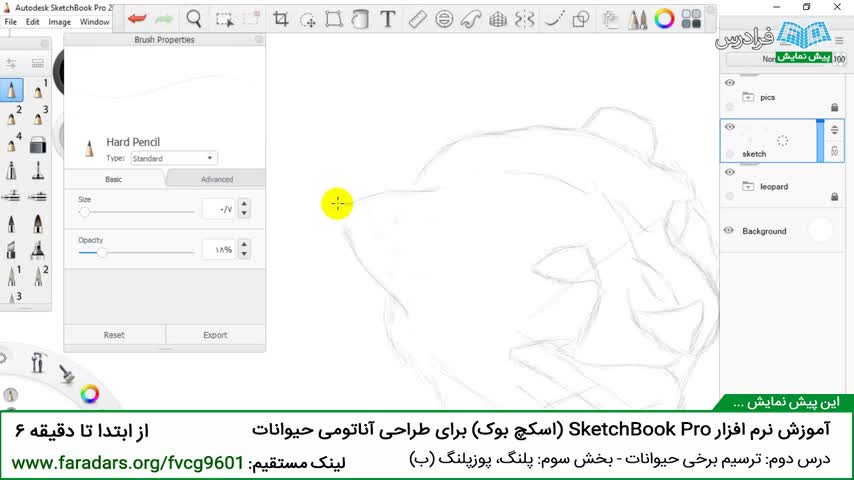The width and height of the screenshot is (854, 480).
Task: Switch to the Basic tab
Action: [113, 179]
